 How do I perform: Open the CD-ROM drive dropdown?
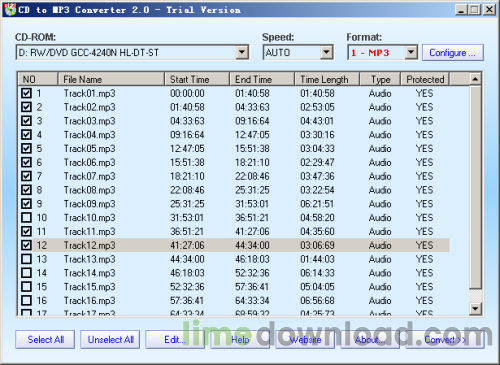(x=242, y=52)
